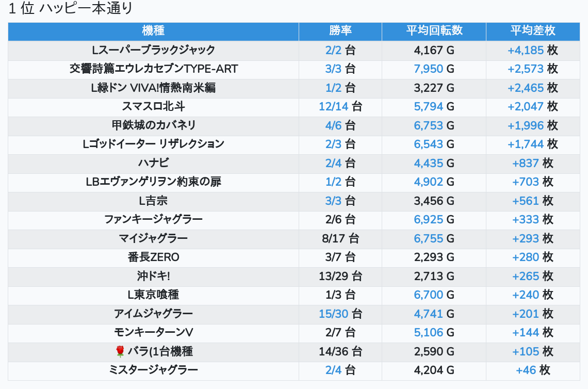
Task: Select average spins value 2,293 G
Action: click(434, 257)
